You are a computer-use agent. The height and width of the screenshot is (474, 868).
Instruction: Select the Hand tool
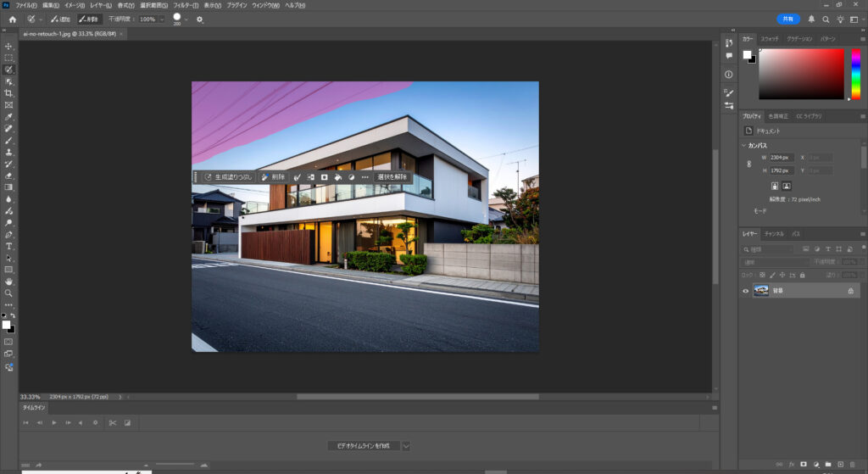click(x=8, y=281)
